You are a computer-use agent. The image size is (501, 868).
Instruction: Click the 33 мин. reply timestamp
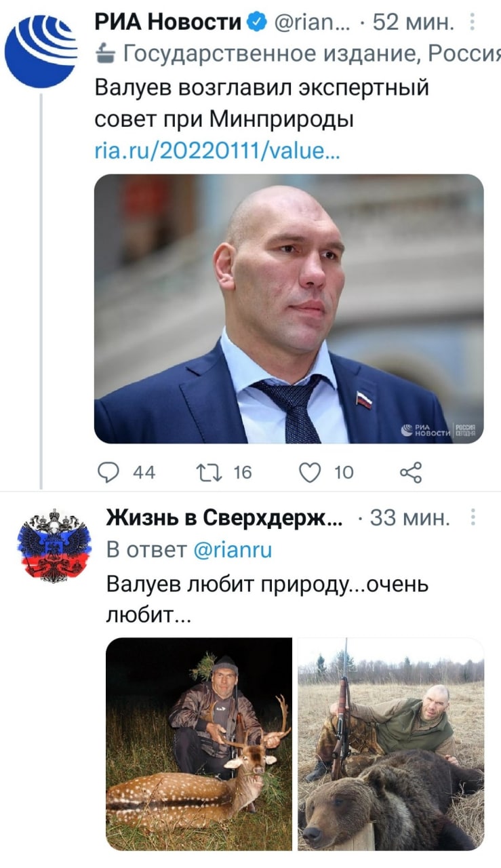410,519
